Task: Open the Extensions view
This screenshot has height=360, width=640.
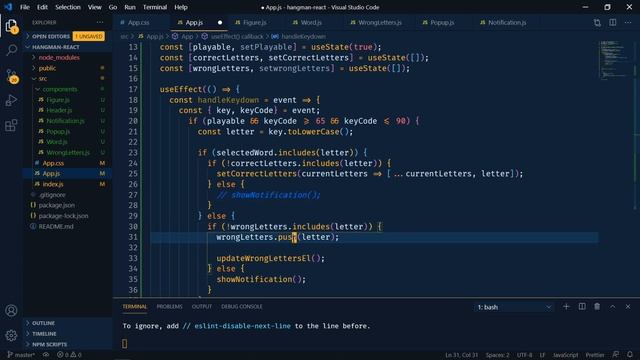Action: point(11,125)
